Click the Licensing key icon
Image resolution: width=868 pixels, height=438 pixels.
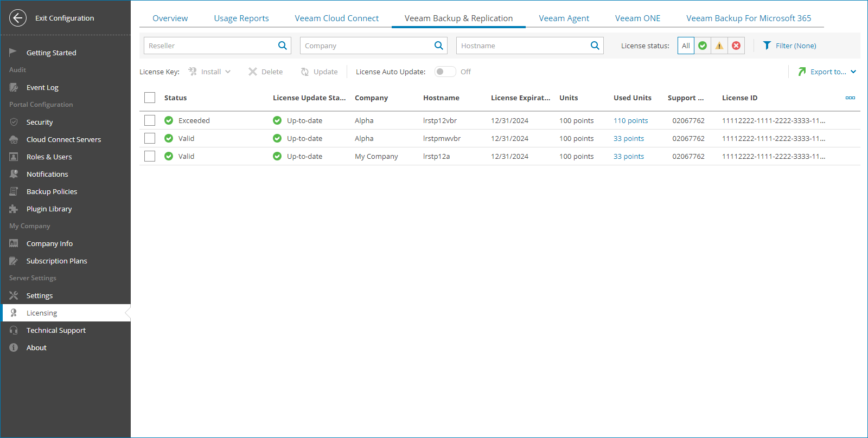[14, 313]
